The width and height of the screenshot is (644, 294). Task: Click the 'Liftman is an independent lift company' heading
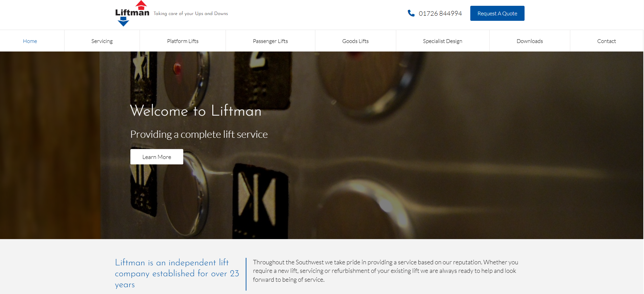tap(177, 274)
